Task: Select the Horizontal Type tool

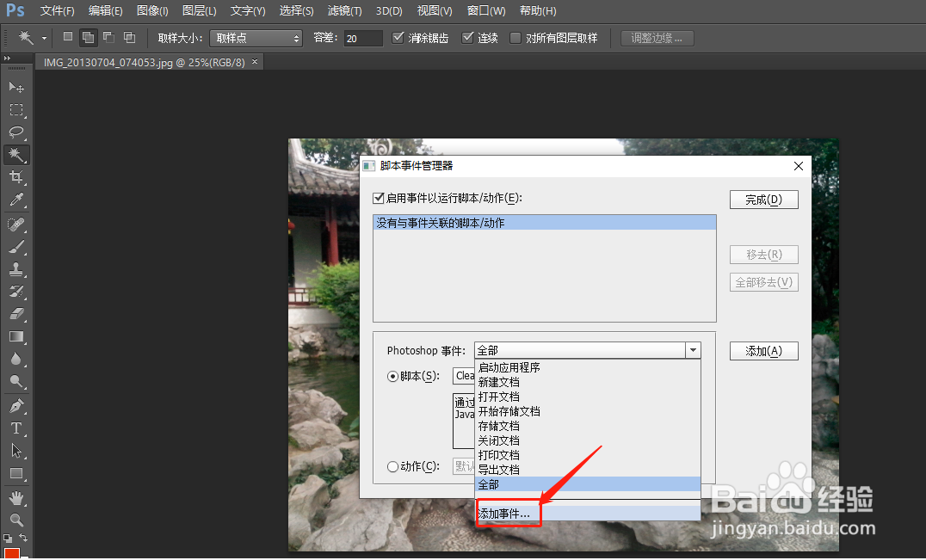Action: (17, 428)
